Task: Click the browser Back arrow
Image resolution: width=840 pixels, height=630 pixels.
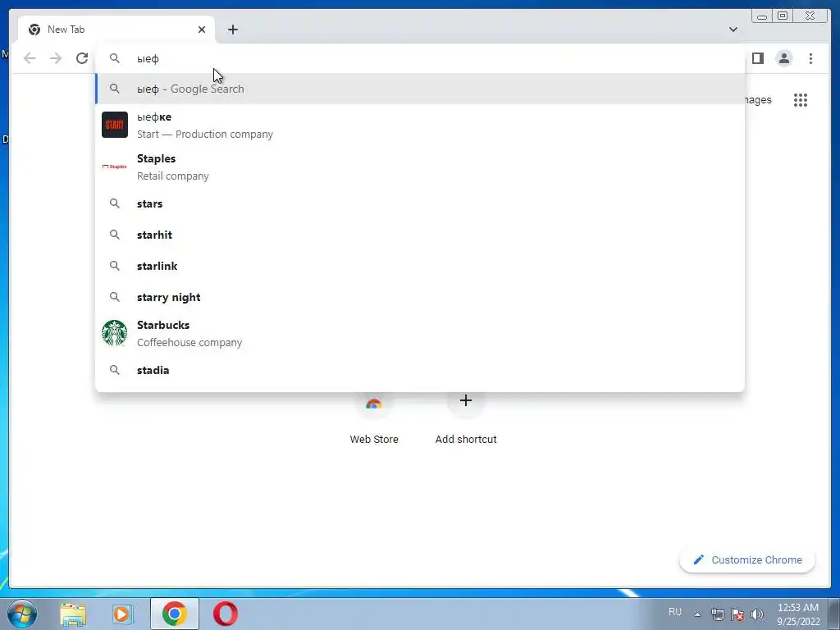Action: [x=30, y=58]
